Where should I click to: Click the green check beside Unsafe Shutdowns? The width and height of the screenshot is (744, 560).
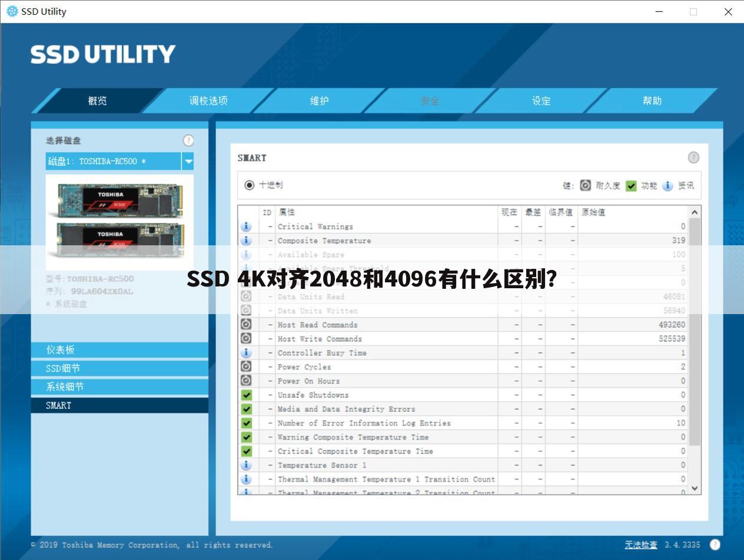(245, 395)
